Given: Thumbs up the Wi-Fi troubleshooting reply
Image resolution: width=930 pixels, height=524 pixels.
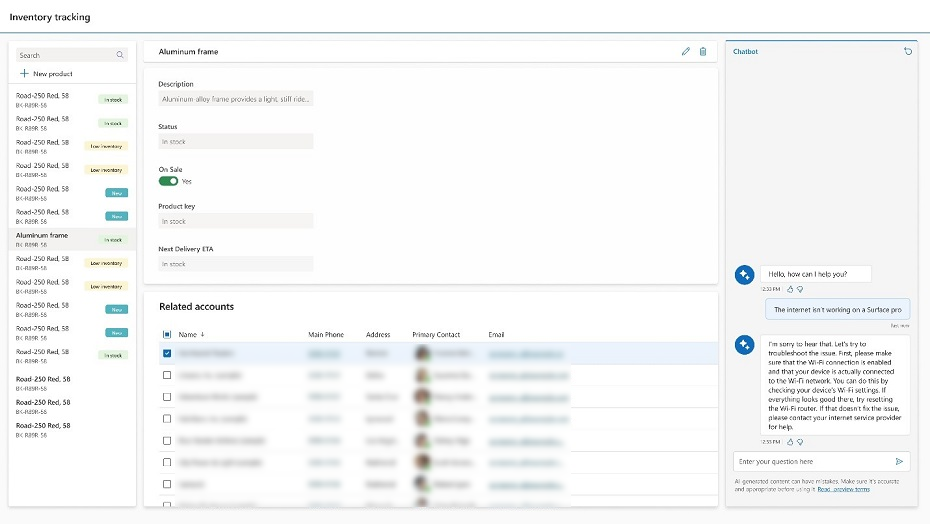Looking at the screenshot, I should [790, 442].
